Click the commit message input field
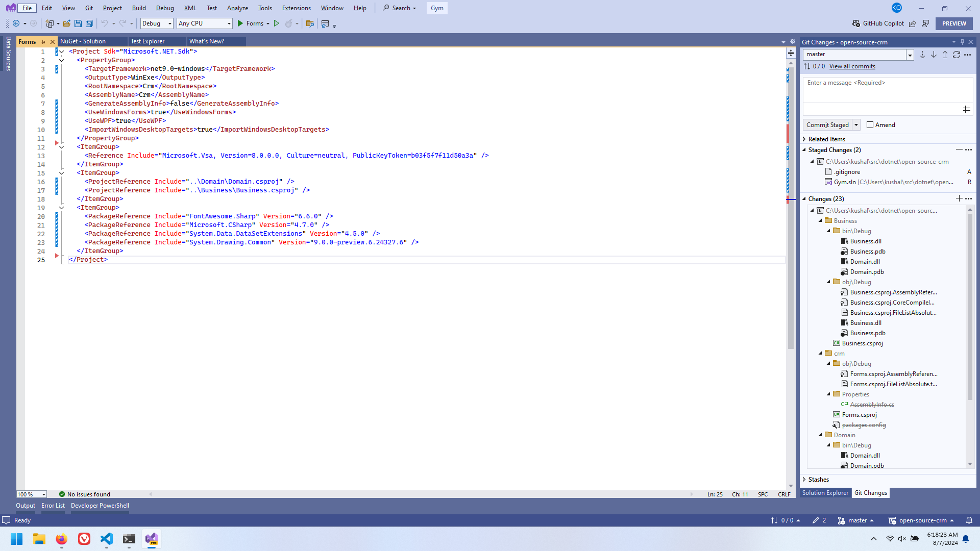The height and width of the screenshot is (551, 980). [888, 90]
